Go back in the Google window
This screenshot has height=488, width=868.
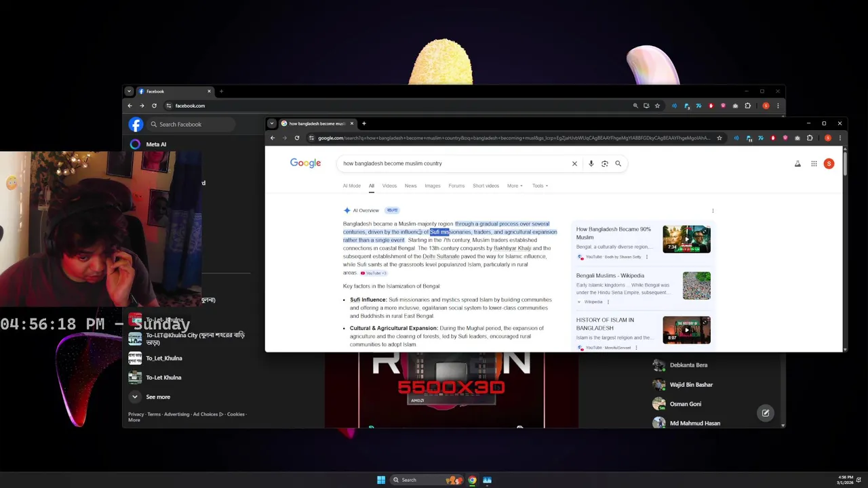pos(273,138)
